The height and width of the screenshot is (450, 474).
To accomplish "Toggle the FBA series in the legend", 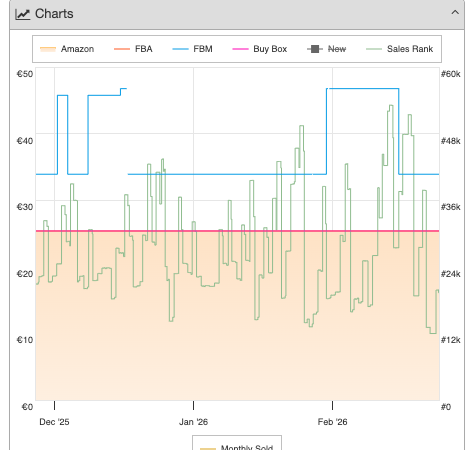I will (x=133, y=49).
